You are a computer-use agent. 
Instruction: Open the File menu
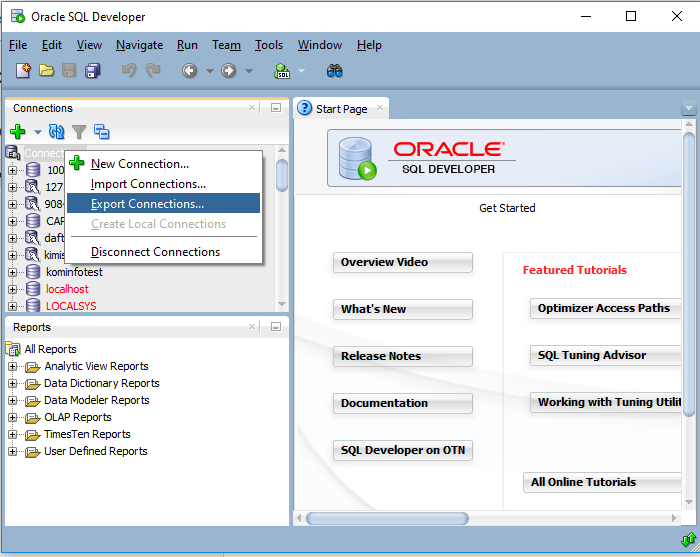pyautogui.click(x=18, y=45)
